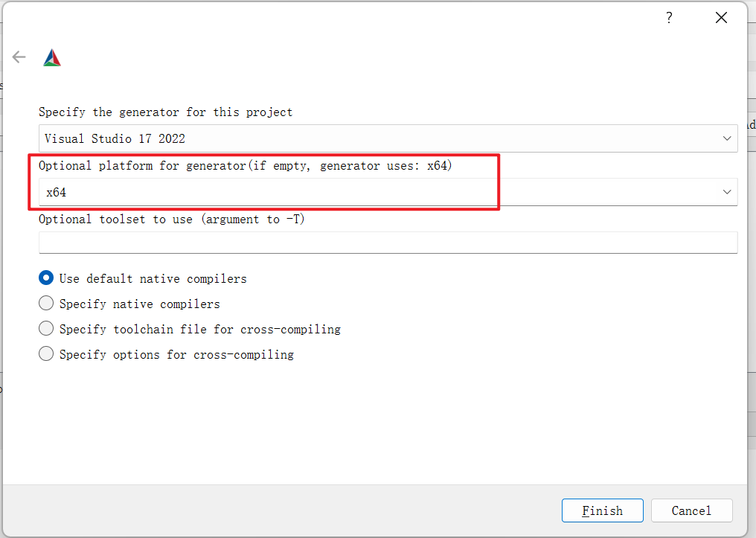This screenshot has height=538, width=756.
Task: Click the Use default native compilers label
Action: coord(153,278)
